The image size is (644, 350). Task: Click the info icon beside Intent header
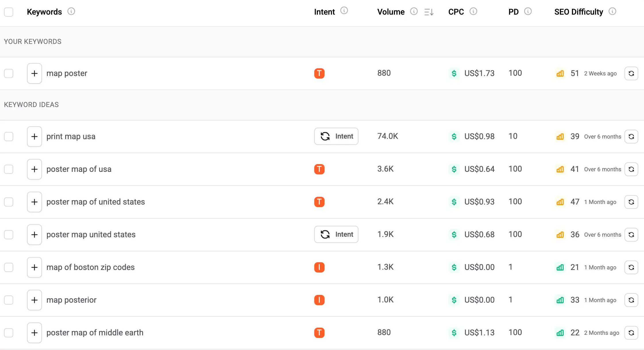tap(344, 11)
